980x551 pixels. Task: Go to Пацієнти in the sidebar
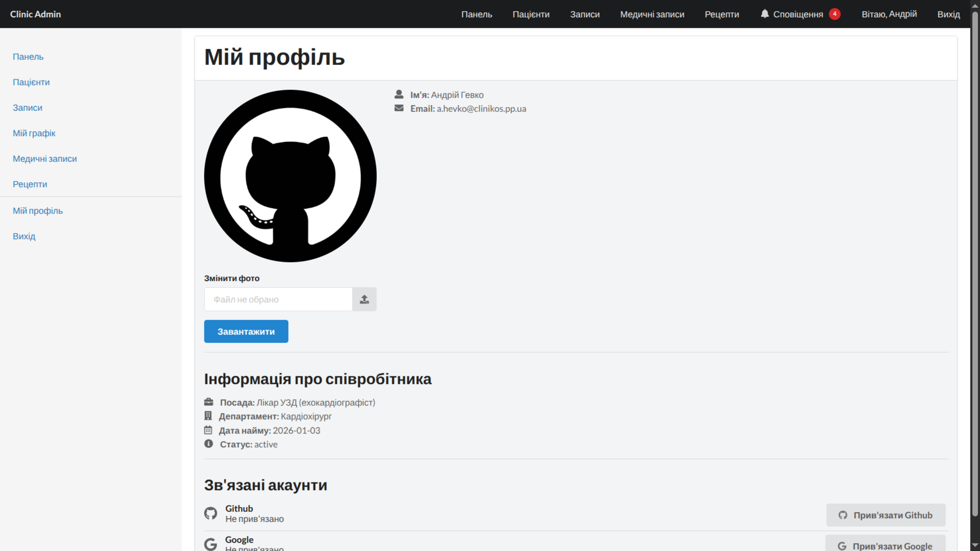31,82
